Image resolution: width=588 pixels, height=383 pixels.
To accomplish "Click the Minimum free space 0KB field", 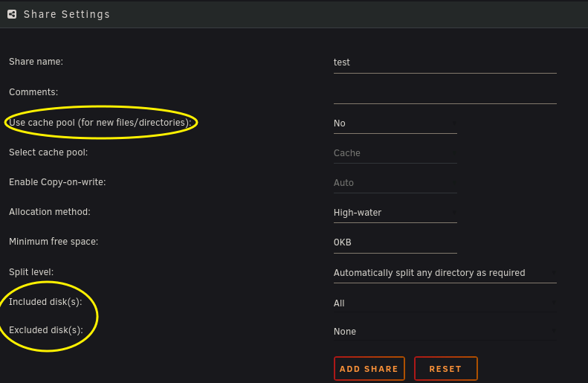I will click(x=395, y=242).
